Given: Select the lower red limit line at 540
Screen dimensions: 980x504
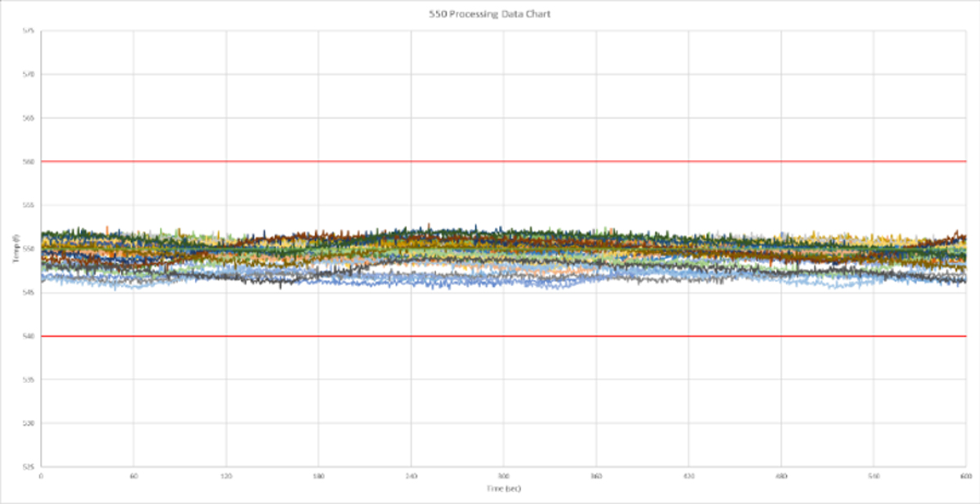Looking at the screenshot, I should pyautogui.click(x=504, y=336).
